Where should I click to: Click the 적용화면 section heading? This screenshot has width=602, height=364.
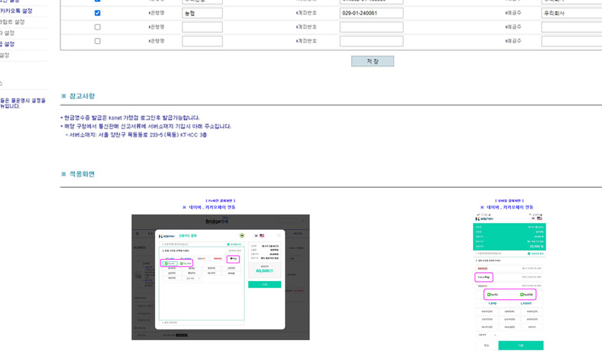(x=78, y=174)
